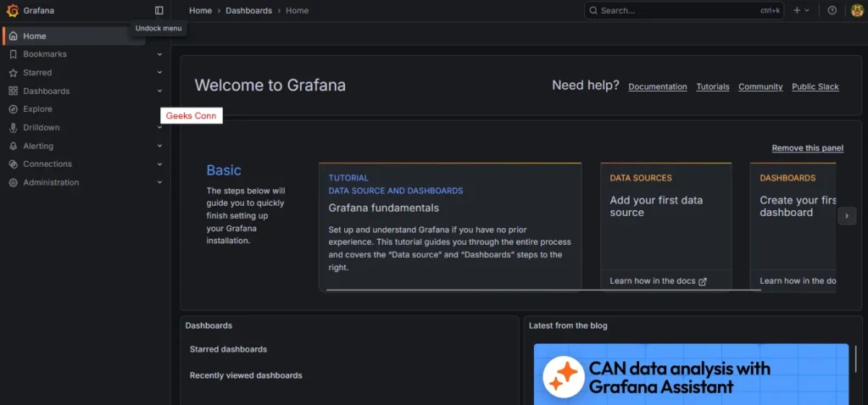Image resolution: width=868 pixels, height=405 pixels.
Task: Expand the Drilldown section chevron
Action: click(x=159, y=127)
